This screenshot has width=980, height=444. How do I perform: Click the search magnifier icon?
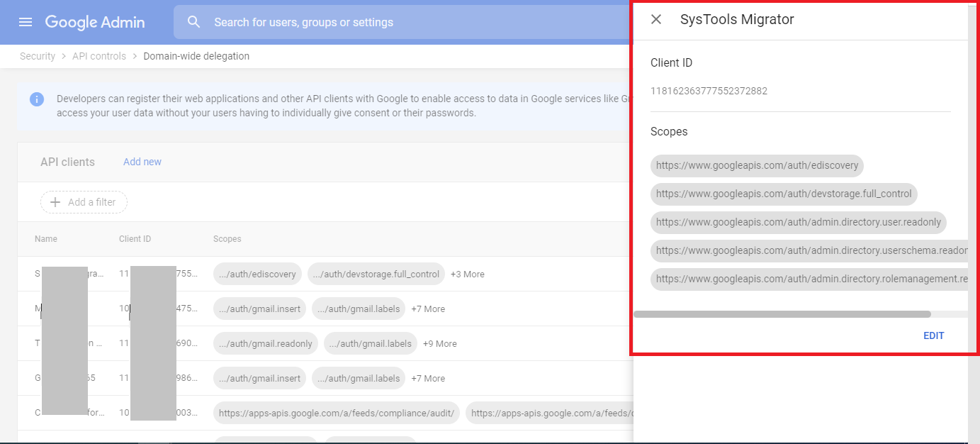tap(194, 22)
